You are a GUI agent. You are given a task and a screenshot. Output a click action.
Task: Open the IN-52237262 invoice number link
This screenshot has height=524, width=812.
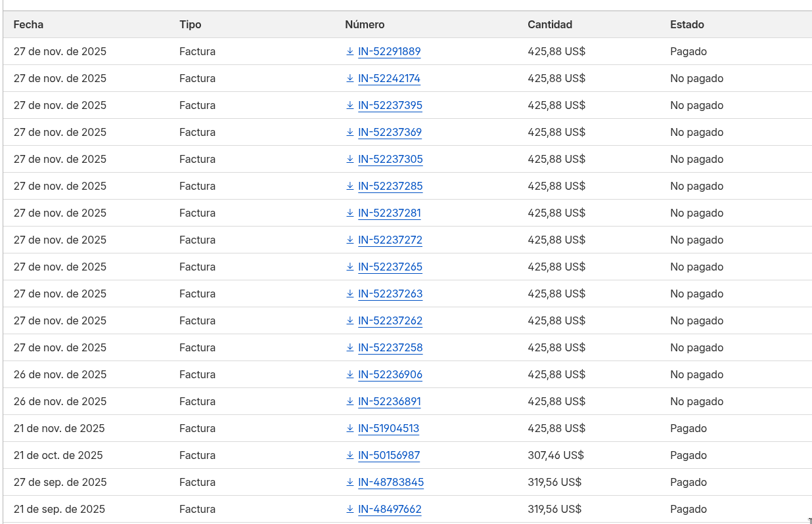pyautogui.click(x=390, y=320)
